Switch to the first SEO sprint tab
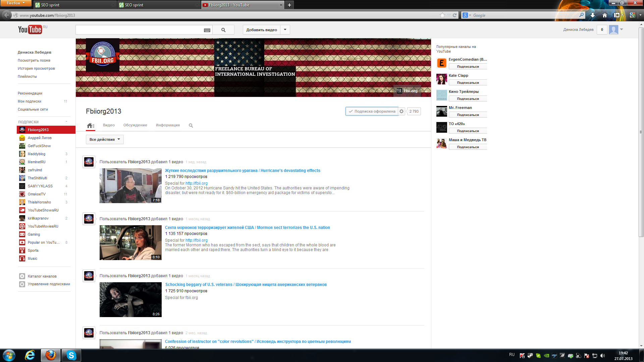 point(74,5)
